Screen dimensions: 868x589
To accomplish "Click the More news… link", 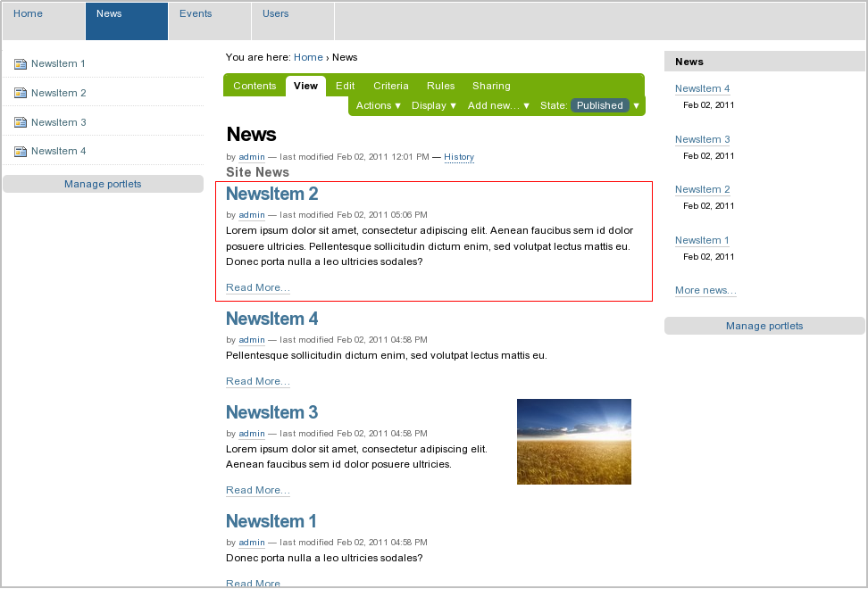I will (x=705, y=291).
